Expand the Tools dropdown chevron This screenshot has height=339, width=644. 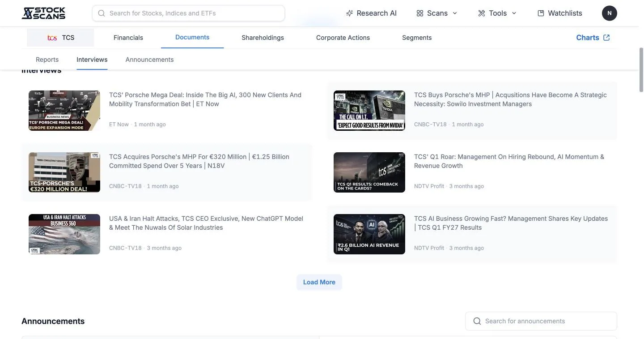click(514, 13)
